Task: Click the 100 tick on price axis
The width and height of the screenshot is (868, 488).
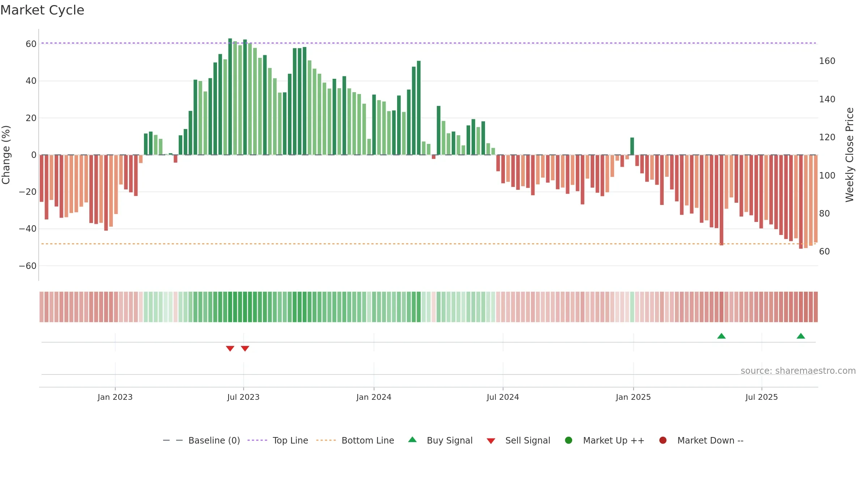Action: click(827, 176)
